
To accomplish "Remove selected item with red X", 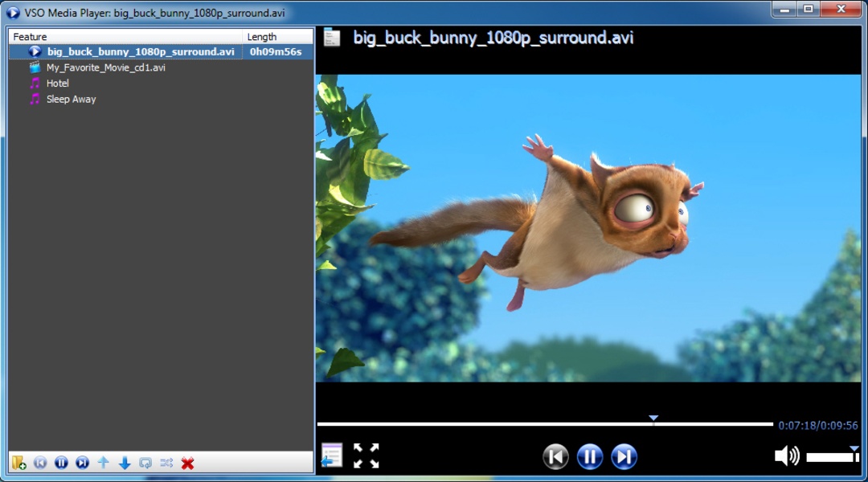I will (187, 463).
